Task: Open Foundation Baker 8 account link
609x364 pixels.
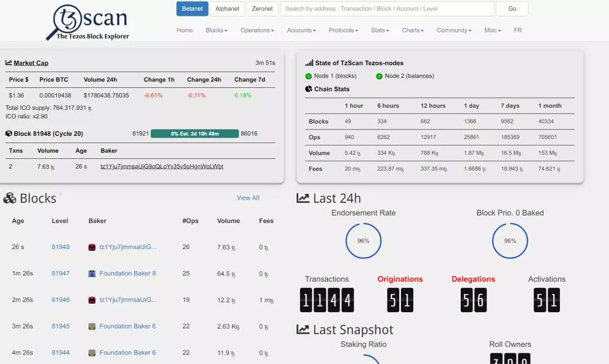Action: 128,274
